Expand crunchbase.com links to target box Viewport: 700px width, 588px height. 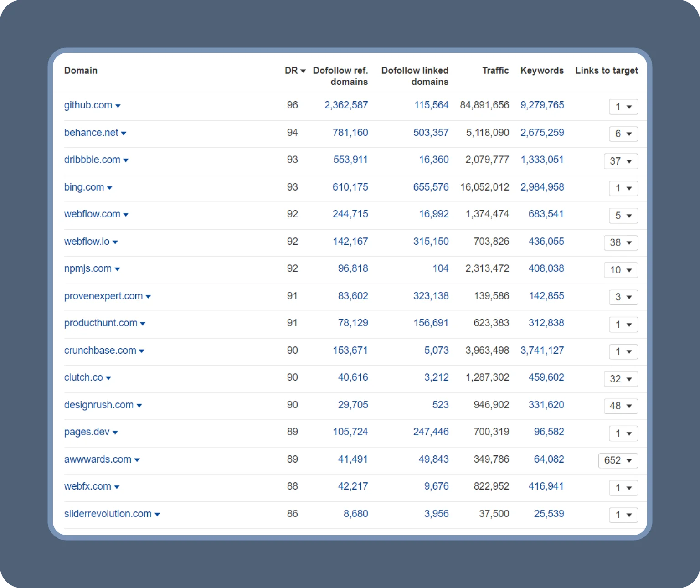[x=623, y=351]
